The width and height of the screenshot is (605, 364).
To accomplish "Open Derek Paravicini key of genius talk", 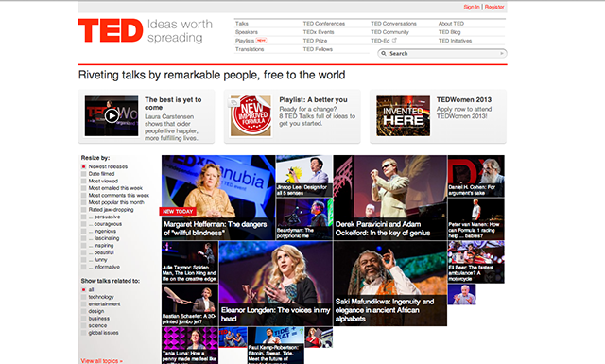I will click(390, 198).
